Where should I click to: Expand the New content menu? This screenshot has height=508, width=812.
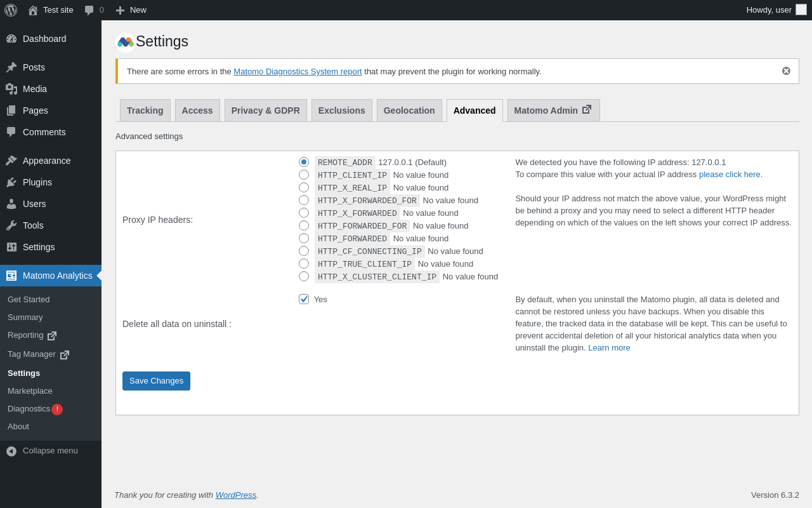point(131,10)
